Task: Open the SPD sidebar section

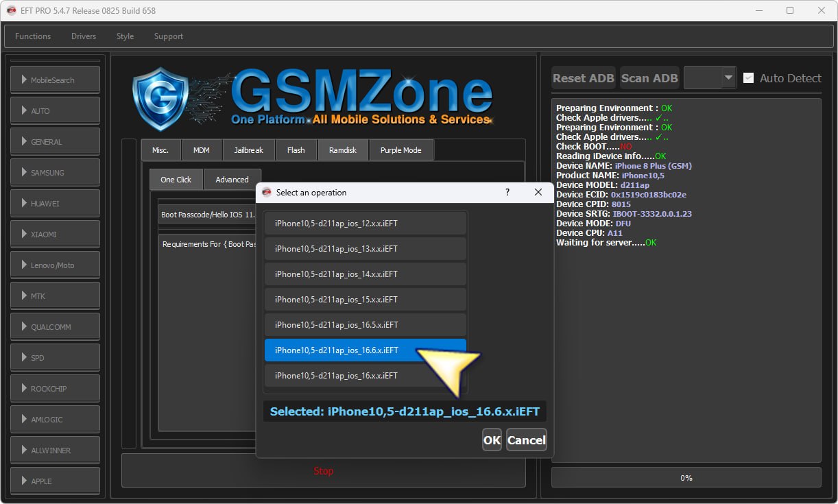Action: tap(55, 357)
